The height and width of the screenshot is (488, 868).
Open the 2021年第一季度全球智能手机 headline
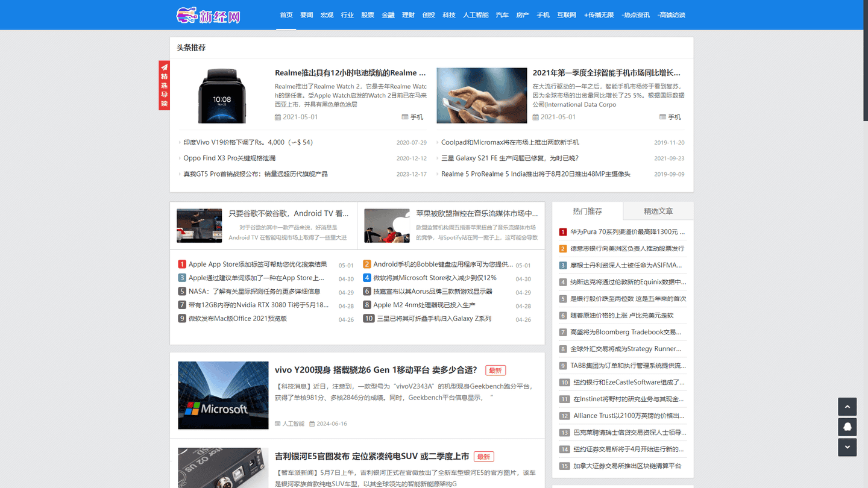pyautogui.click(x=606, y=73)
